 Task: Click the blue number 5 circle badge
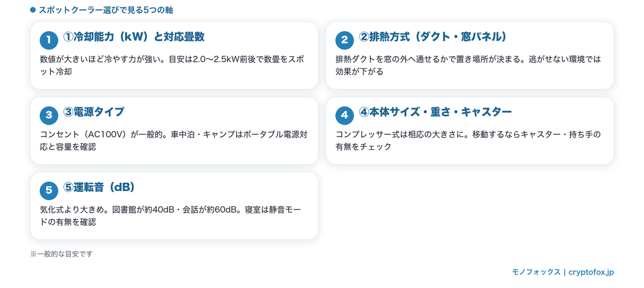(49, 190)
